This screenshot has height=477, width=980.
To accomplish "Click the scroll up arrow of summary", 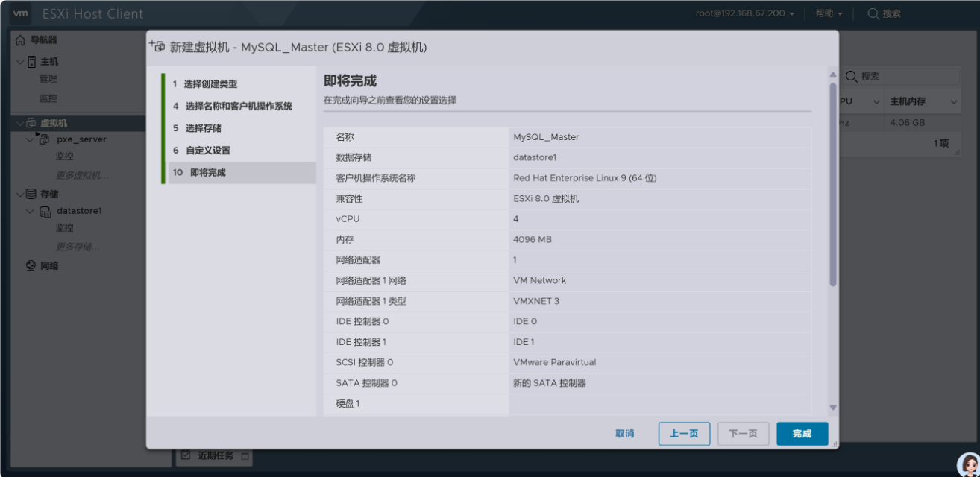I will click(833, 75).
